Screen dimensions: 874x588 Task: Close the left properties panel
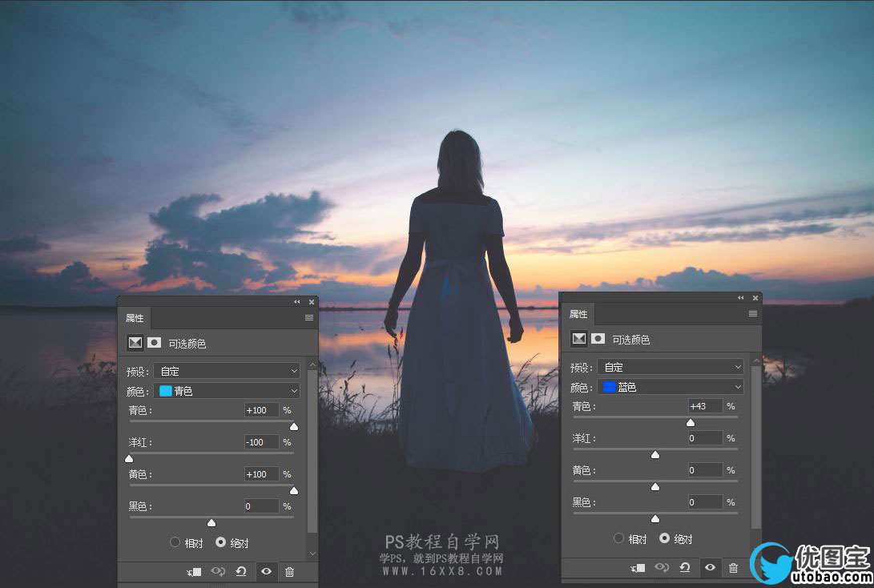(312, 302)
